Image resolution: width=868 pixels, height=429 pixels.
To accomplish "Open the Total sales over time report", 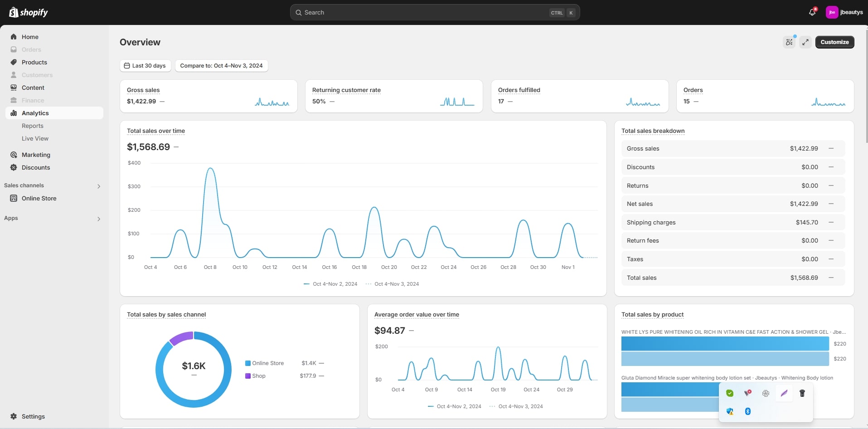I will point(156,131).
